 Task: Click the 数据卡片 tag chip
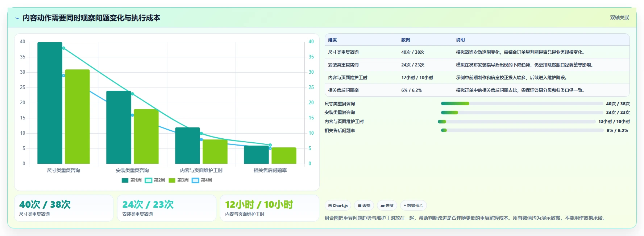tap(413, 206)
